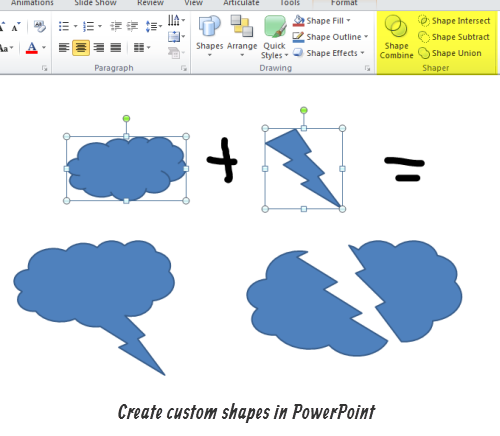Click the Shape Fill paint bucket
500x436 pixels.
(299, 21)
